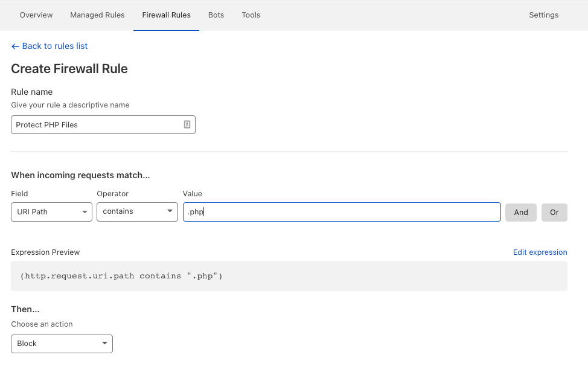The width and height of the screenshot is (588, 378).
Task: Open the Field dropdown showing URI Path
Action: [x=51, y=212]
